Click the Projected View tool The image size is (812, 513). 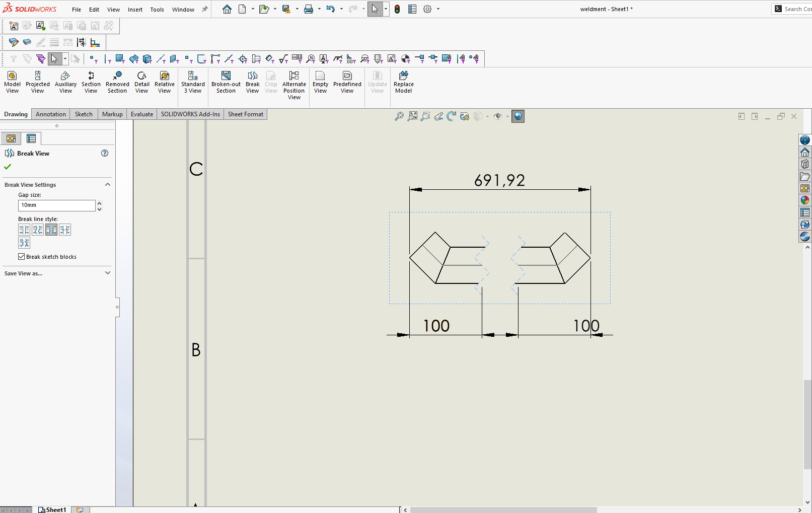38,82
